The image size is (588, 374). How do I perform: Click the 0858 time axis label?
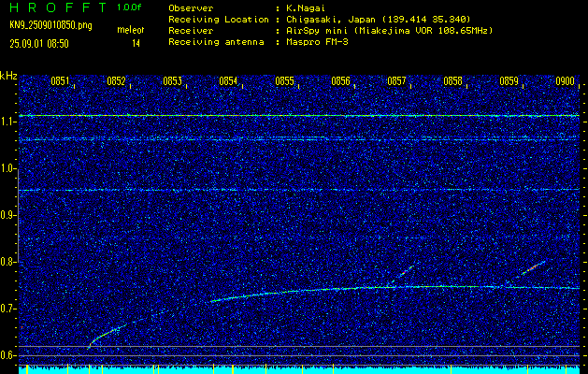[452, 81]
